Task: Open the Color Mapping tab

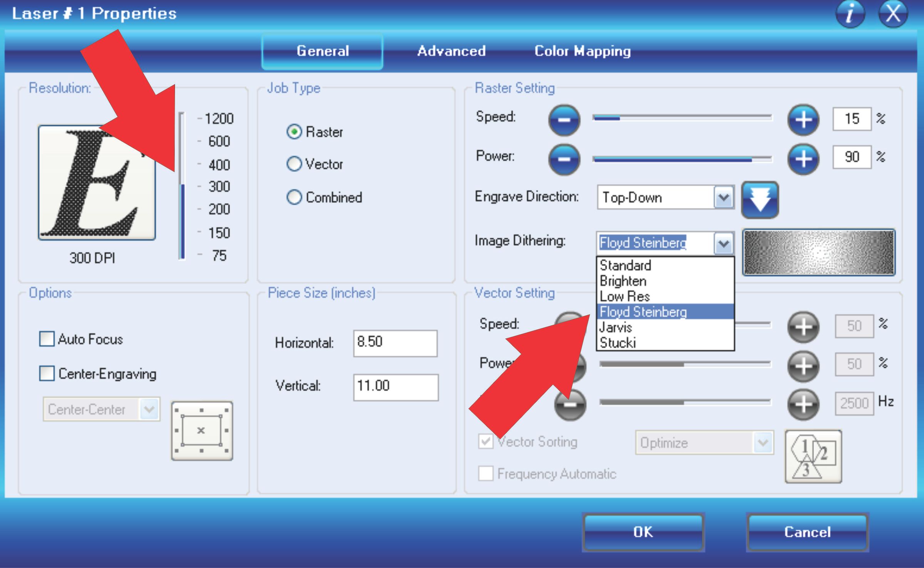Action: [582, 51]
